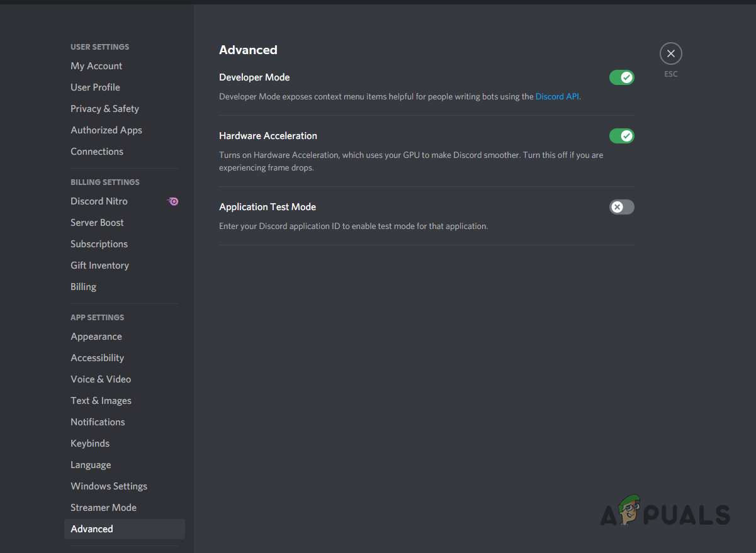Open the Discord Nitro billing page
756x553 pixels.
tap(99, 201)
